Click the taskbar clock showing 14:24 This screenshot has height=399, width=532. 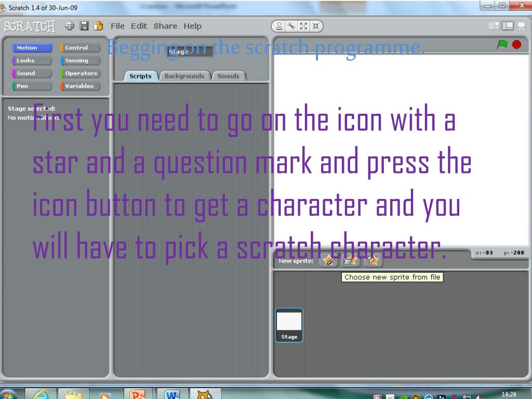(509, 394)
